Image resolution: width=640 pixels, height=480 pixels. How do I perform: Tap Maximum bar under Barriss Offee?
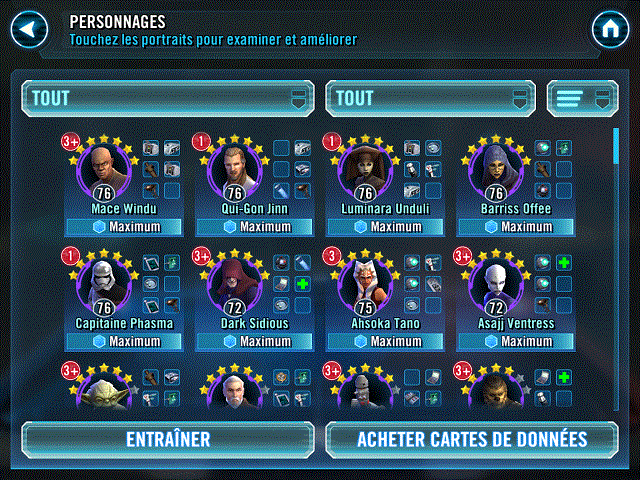point(516,227)
